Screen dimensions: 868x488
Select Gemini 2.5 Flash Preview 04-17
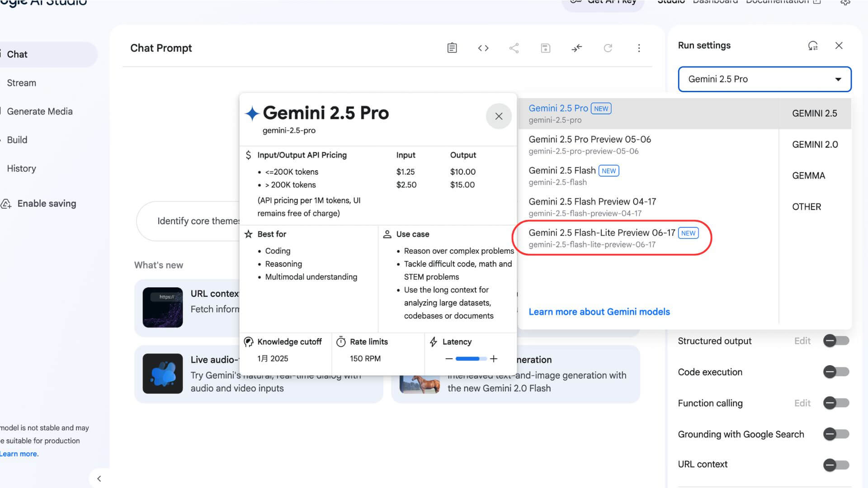(x=648, y=207)
